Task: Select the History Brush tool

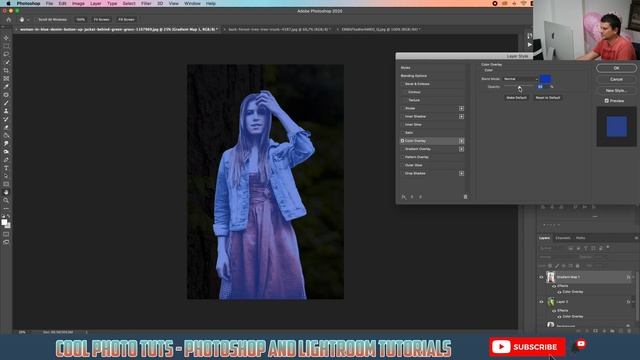Action: pos(6,119)
